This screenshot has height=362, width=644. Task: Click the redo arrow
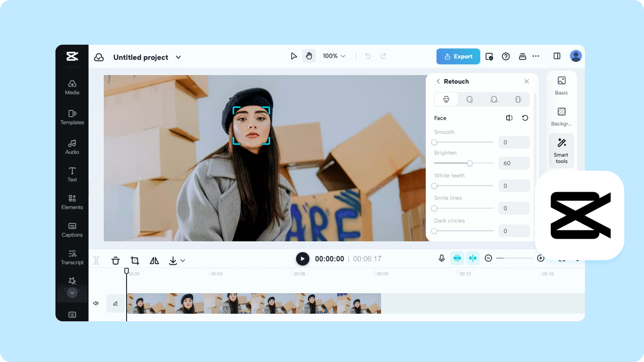coord(383,56)
